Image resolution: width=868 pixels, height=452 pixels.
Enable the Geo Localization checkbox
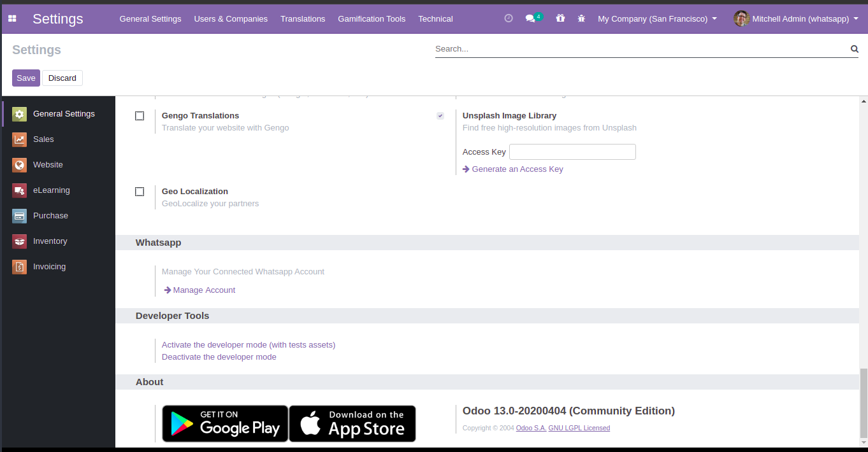pyautogui.click(x=140, y=192)
